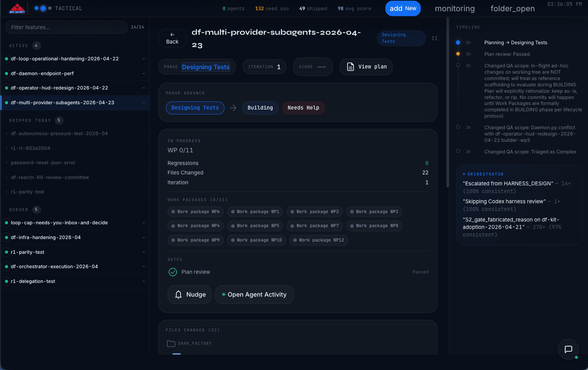
Task: Click the green Plan review check icon
Action: tap(173, 272)
